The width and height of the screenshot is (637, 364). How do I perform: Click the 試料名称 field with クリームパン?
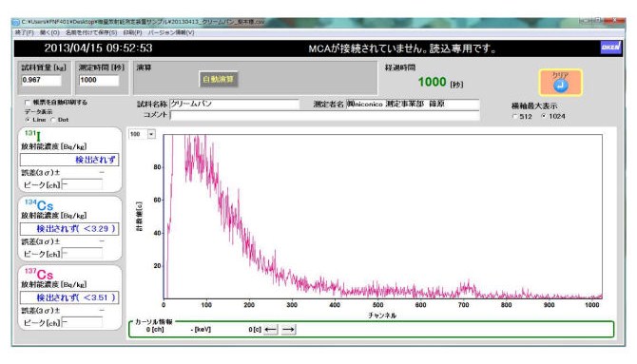pyautogui.click(x=235, y=104)
